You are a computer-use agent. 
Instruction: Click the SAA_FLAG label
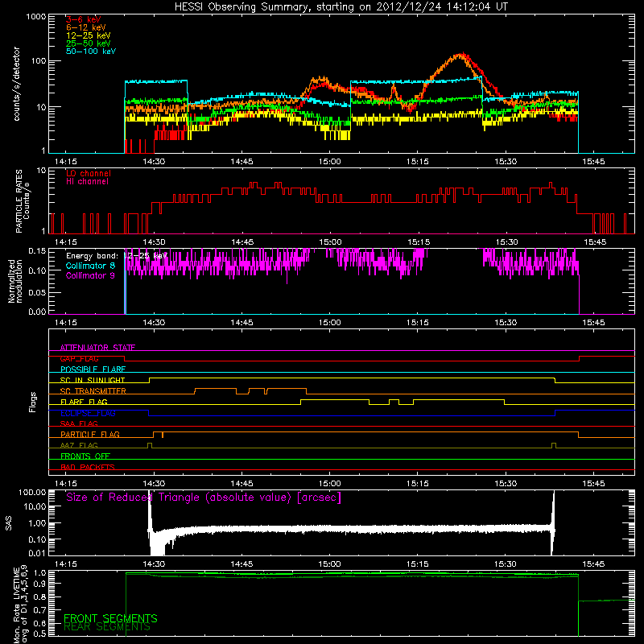(79, 423)
